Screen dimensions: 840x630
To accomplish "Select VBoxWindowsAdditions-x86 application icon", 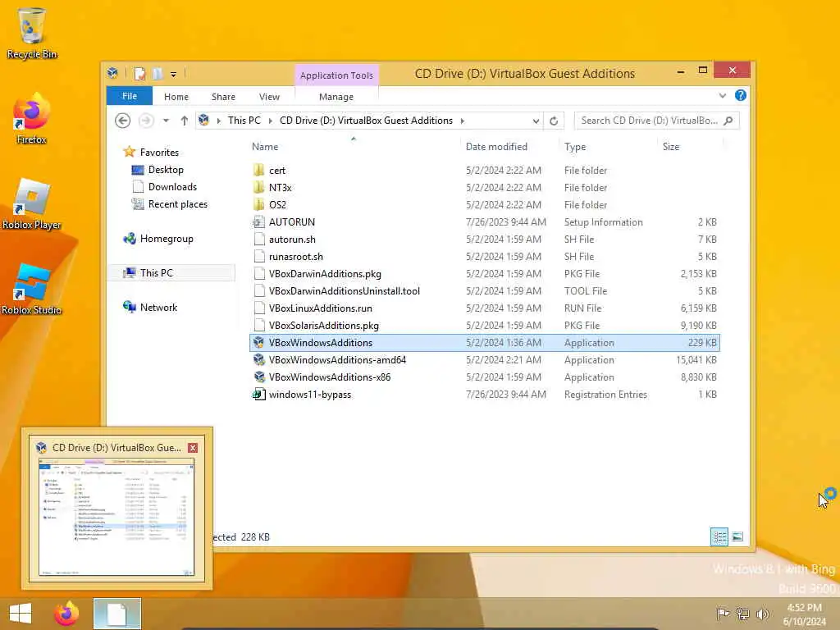I will coord(258,377).
